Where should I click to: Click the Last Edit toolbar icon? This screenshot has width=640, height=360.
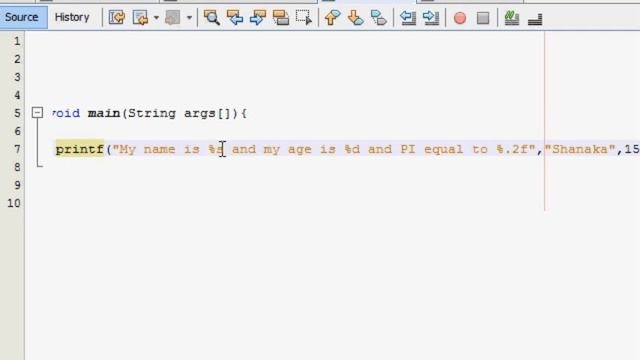[x=117, y=18]
